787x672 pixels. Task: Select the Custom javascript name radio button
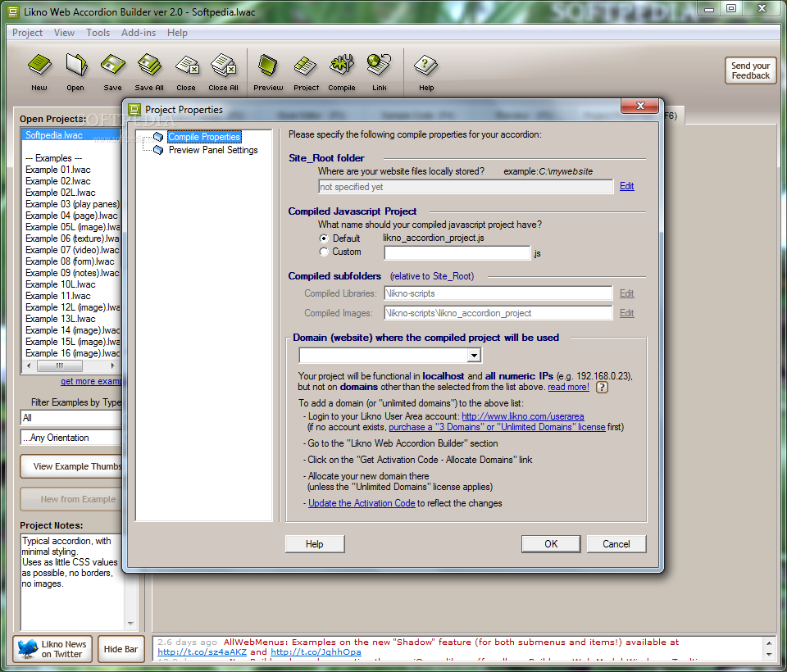tap(324, 252)
